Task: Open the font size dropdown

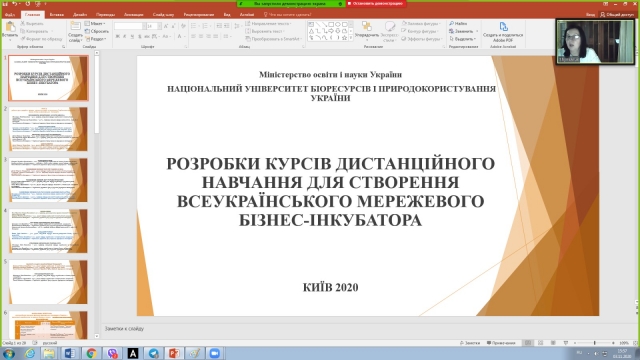Action: click(159, 26)
